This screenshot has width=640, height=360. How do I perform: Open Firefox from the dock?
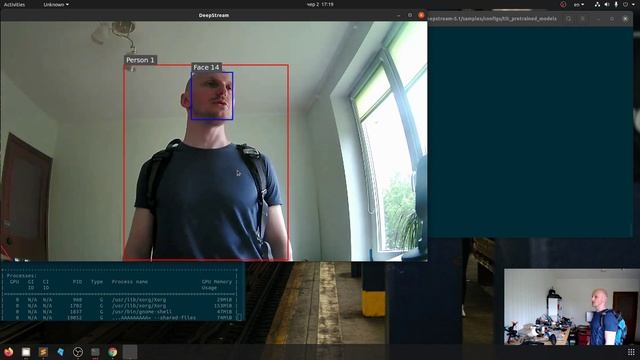point(8,352)
